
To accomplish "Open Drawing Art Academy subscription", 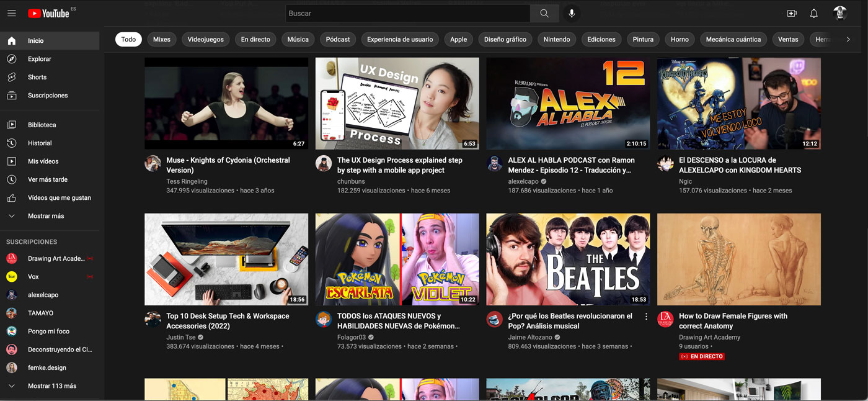I will (x=50, y=258).
